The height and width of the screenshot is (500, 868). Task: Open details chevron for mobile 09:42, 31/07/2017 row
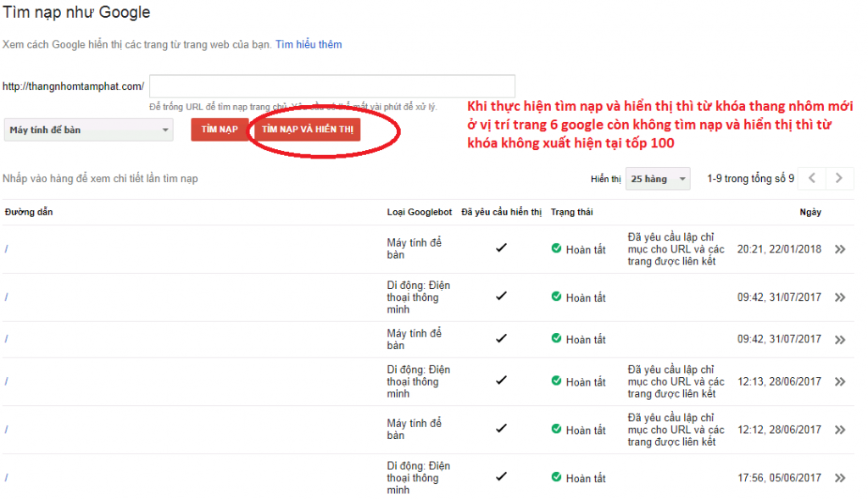840,297
